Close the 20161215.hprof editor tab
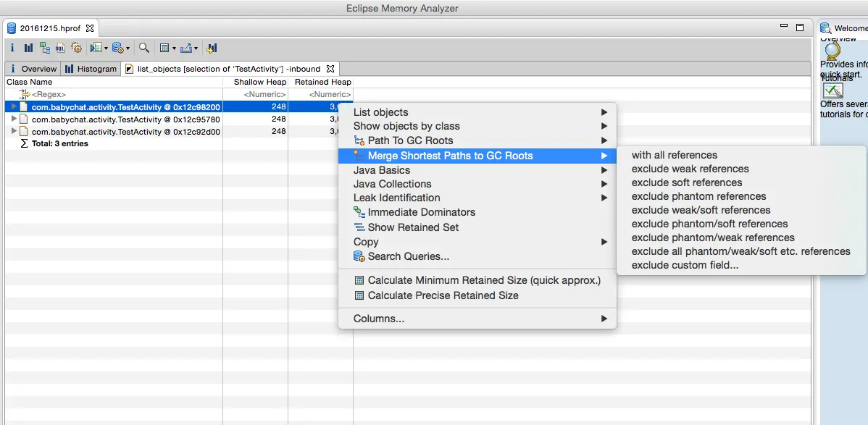868x425 pixels. coord(90,28)
